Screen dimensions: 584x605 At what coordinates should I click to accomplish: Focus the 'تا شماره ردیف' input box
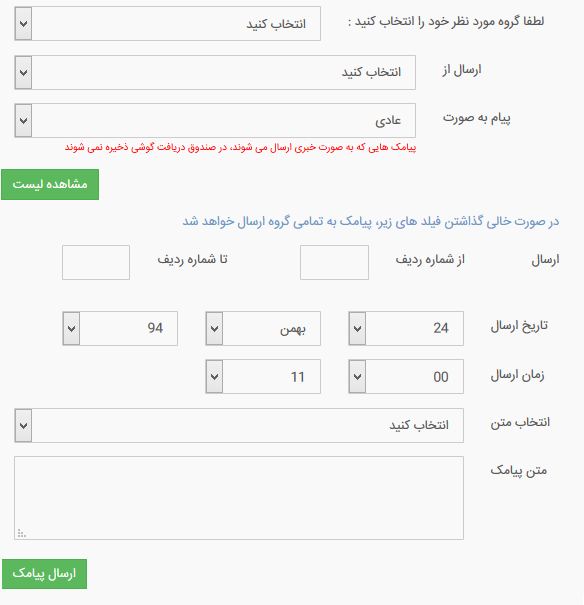96,262
